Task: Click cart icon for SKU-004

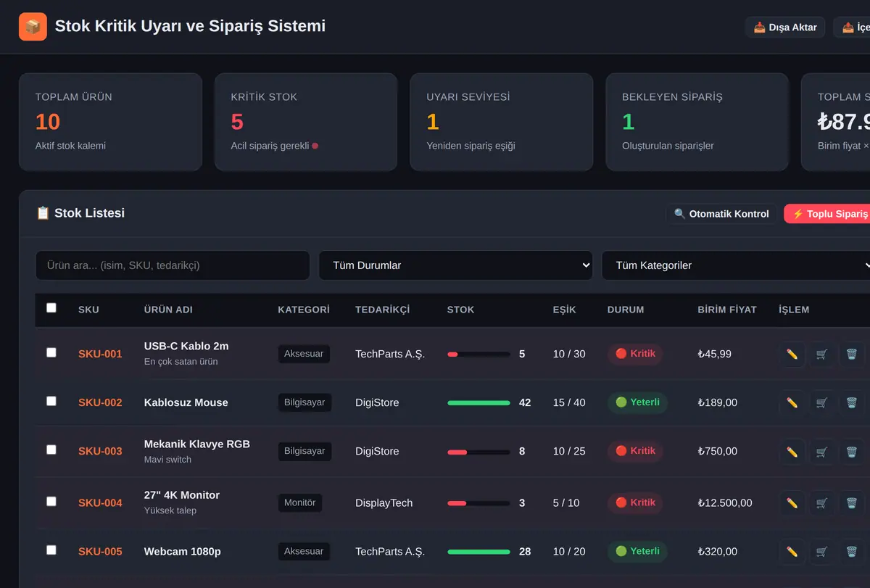Action: pyautogui.click(x=821, y=503)
